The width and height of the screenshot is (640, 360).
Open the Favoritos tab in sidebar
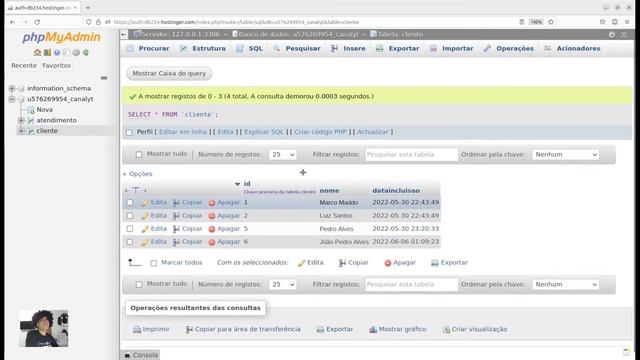coord(56,65)
